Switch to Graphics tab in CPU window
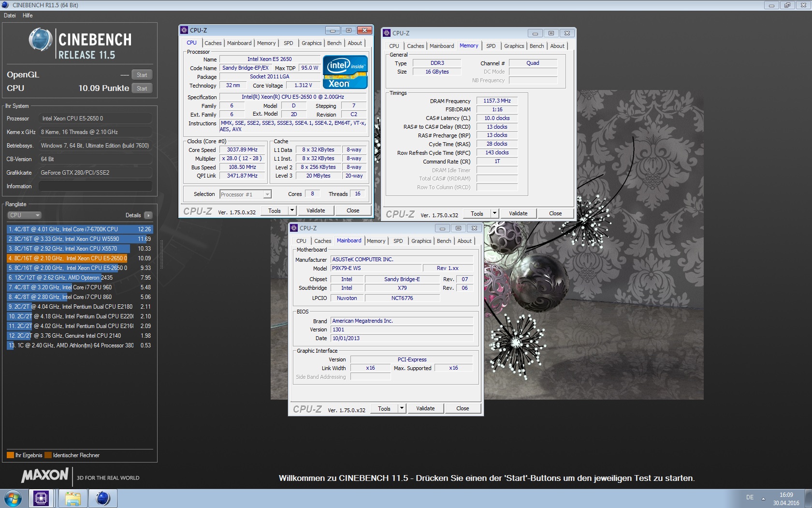Viewport: 812px width, 508px height. [312, 43]
